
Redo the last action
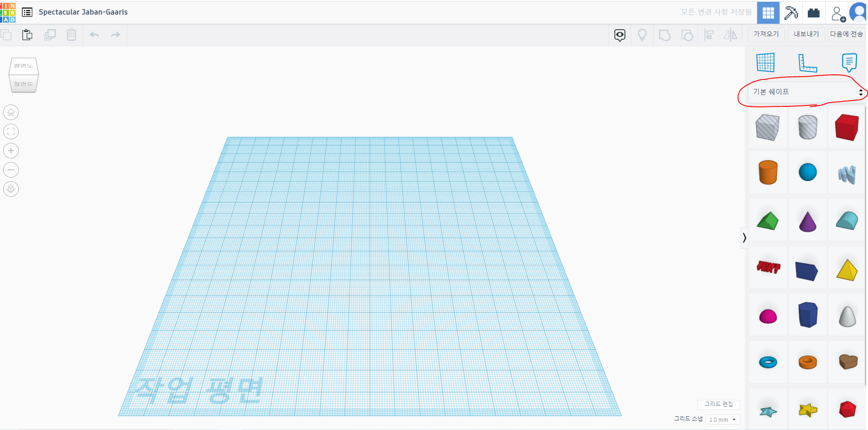click(116, 35)
